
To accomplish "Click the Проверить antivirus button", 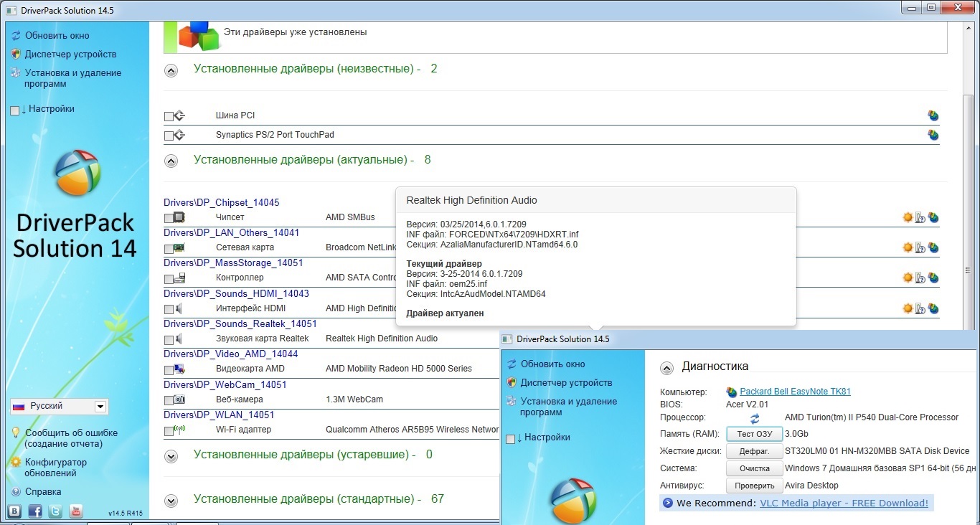I will coord(754,486).
